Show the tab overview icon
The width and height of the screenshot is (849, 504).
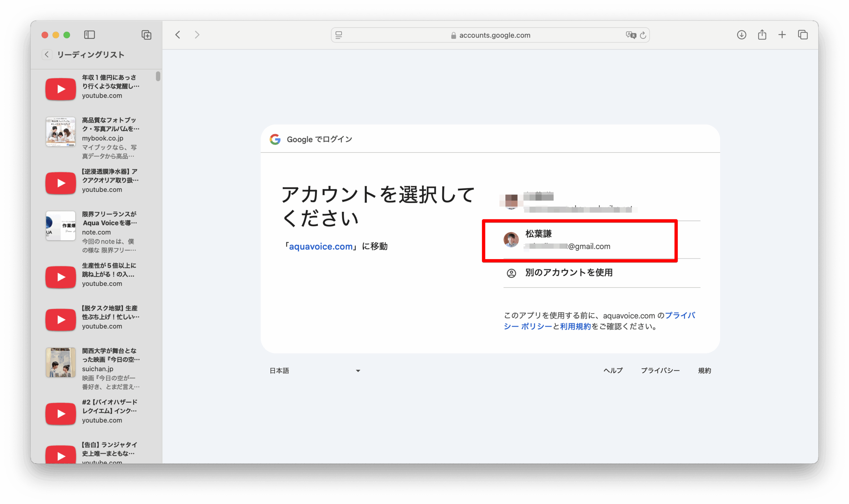[x=803, y=35]
